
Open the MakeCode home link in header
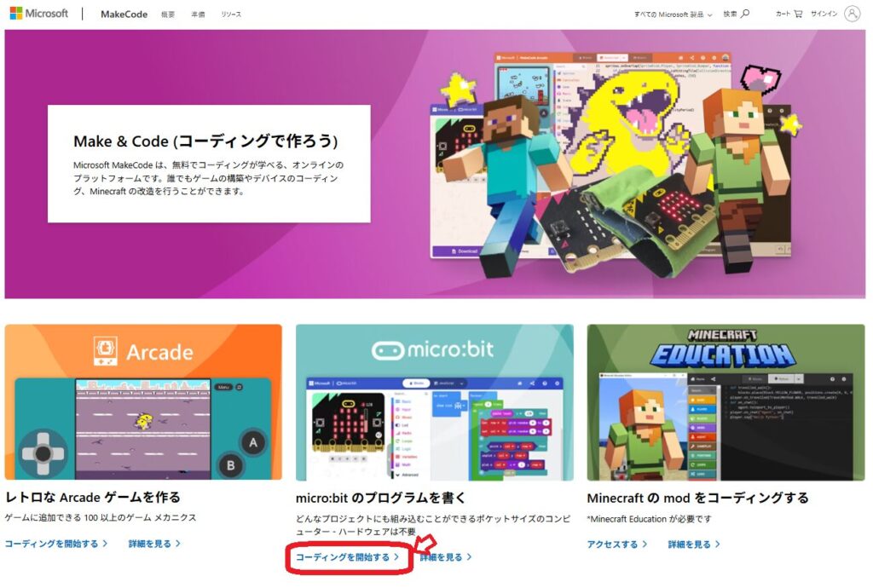(x=124, y=14)
